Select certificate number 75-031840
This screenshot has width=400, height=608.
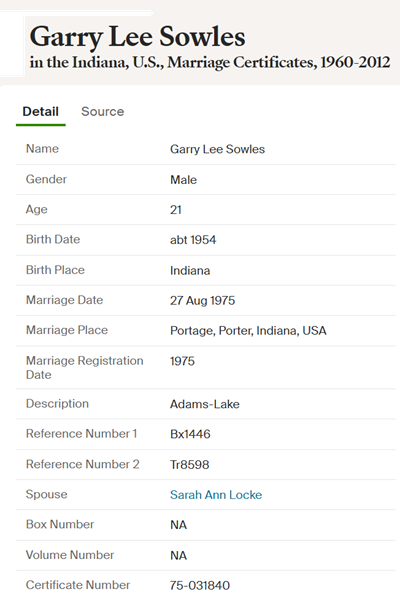pos(200,586)
